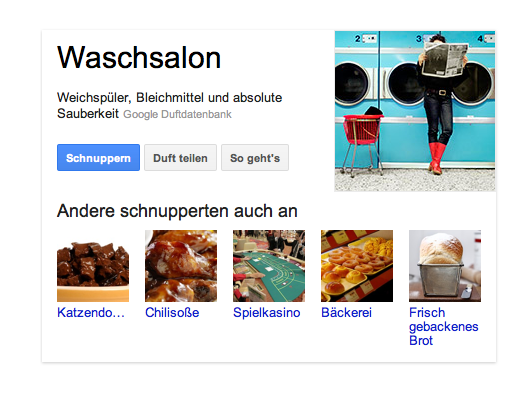This screenshot has height=409, width=531.
Task: Select the casino gaming table thumbnail
Action: (269, 266)
